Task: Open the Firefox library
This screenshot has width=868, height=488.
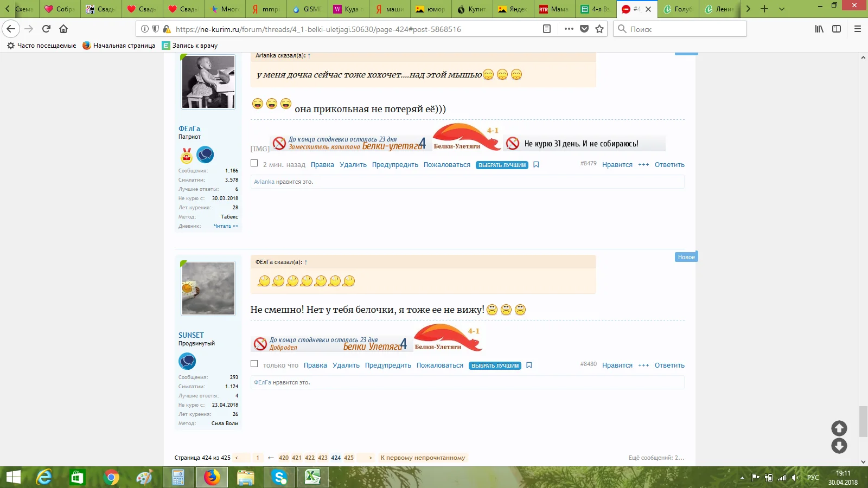Action: coord(819,29)
